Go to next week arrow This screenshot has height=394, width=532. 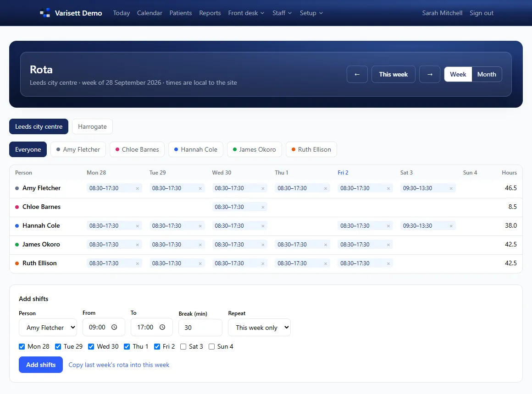click(x=430, y=74)
